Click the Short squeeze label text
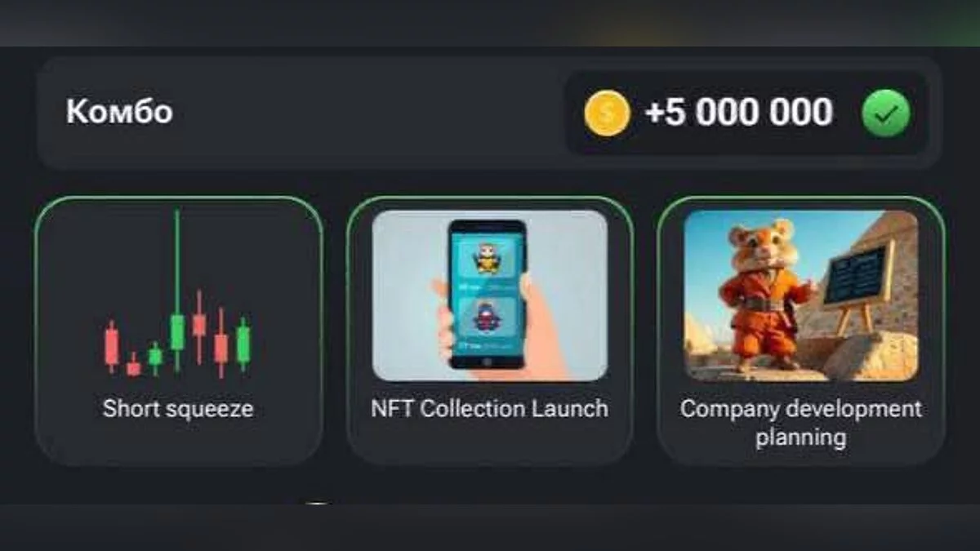 [x=178, y=408]
